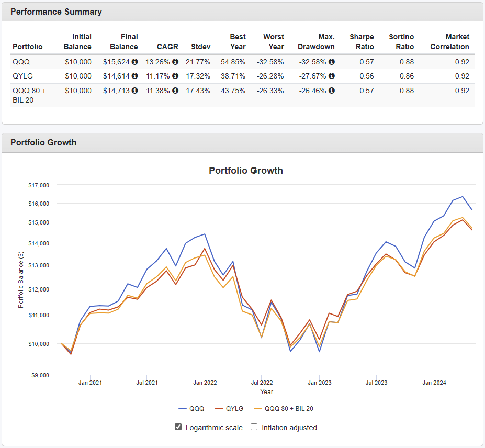Viewport: 485px width, 448px height.
Task: Click the Best Year column header
Action: click(x=238, y=42)
